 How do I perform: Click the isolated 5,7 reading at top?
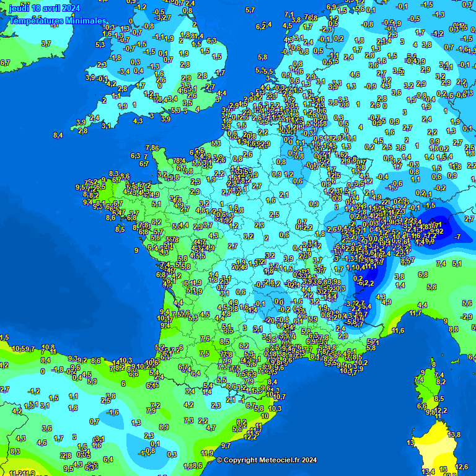pyautogui.click(x=250, y=10)
